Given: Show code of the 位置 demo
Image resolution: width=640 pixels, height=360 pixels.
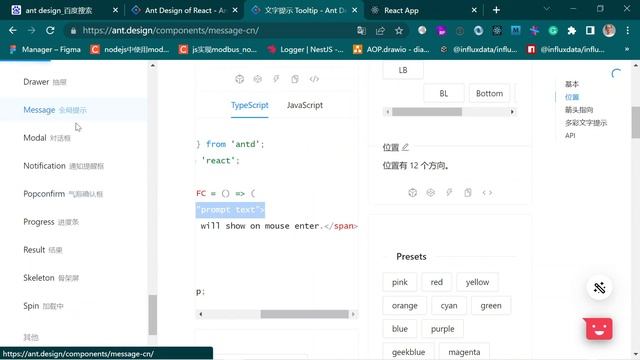Looking at the screenshot, I should [x=487, y=193].
